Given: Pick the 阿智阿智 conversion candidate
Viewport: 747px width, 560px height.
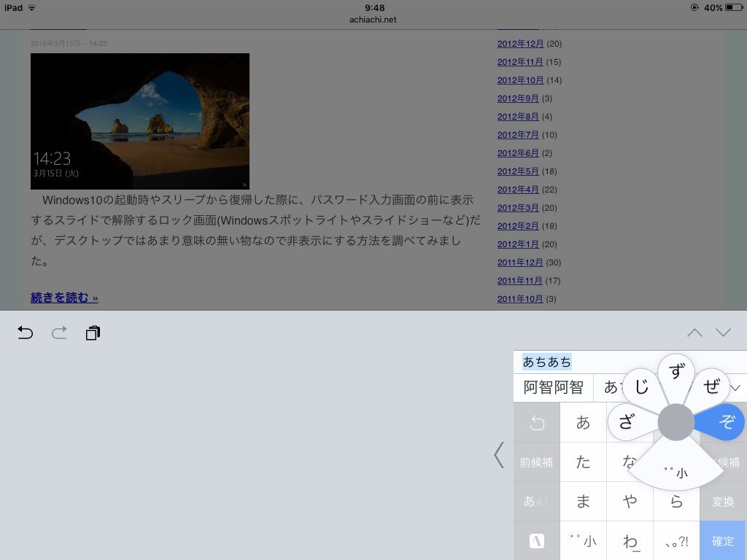Looking at the screenshot, I should pos(553,388).
